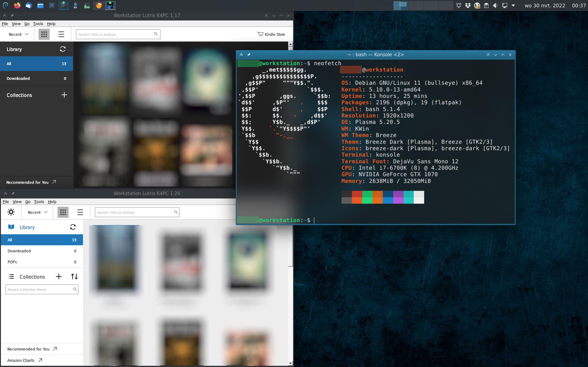Image resolution: width=588 pixels, height=367 pixels.
Task: Add a new collection in K4PC 1.26
Action: pyautogui.click(x=59, y=276)
